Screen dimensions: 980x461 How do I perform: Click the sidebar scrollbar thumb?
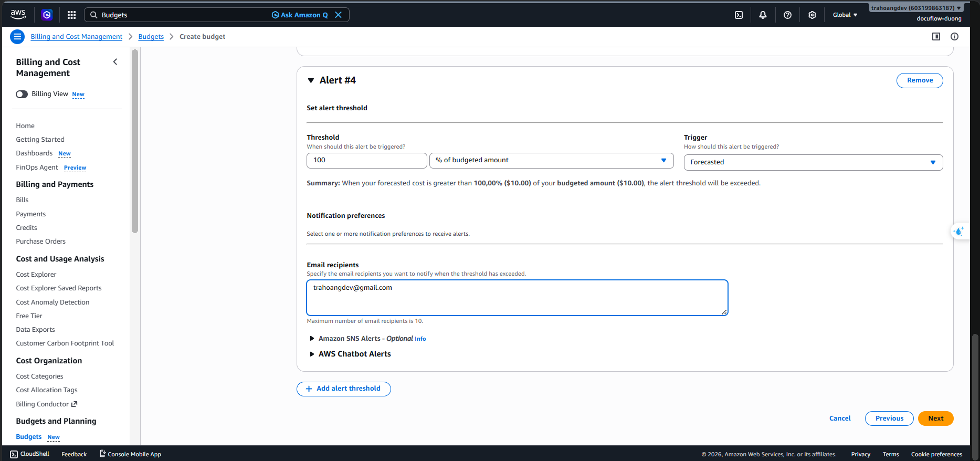coord(135,141)
